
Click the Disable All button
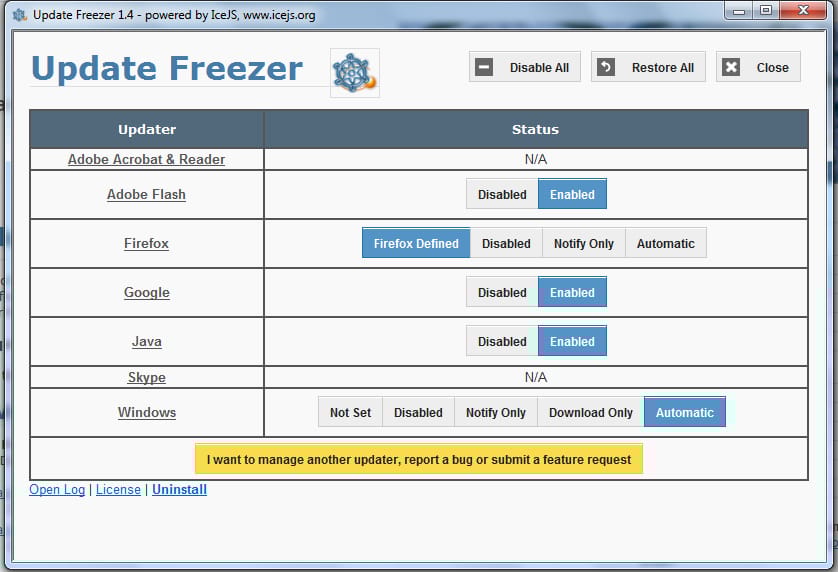pos(524,67)
